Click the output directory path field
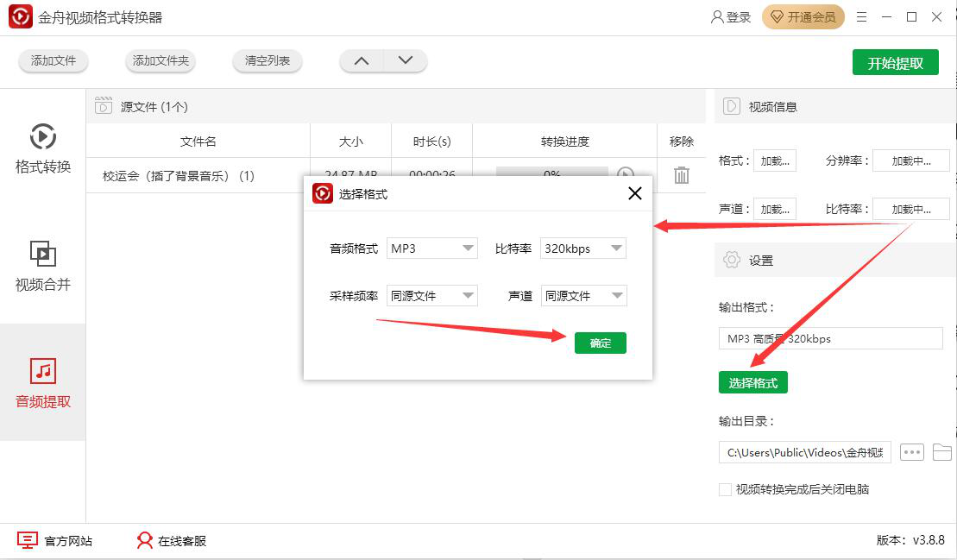The width and height of the screenshot is (957, 560). point(805,453)
